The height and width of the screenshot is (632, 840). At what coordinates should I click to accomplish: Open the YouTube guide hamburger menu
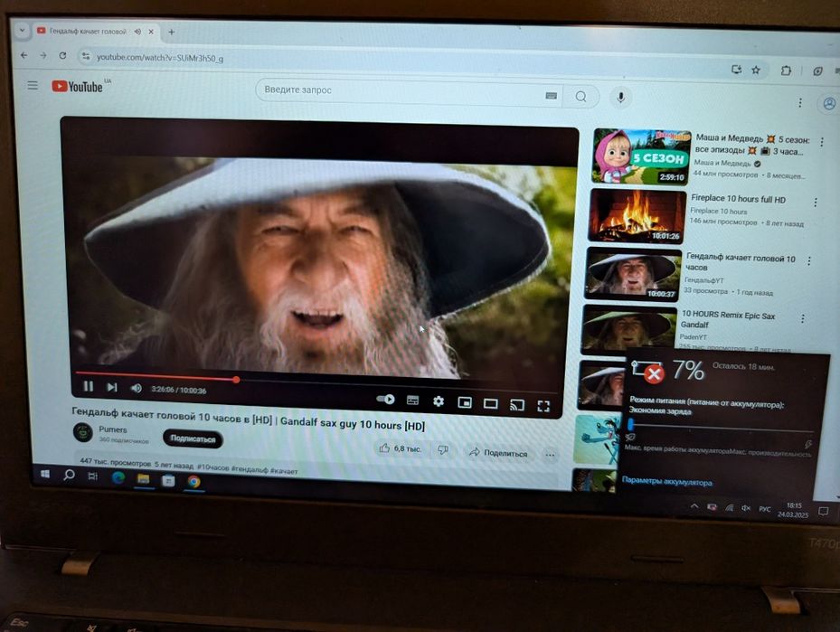click(33, 85)
